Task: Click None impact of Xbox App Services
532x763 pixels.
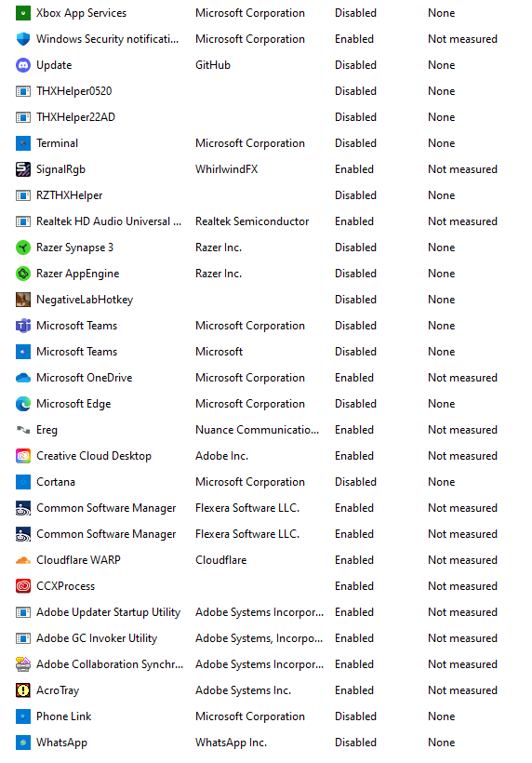Action: (442, 13)
